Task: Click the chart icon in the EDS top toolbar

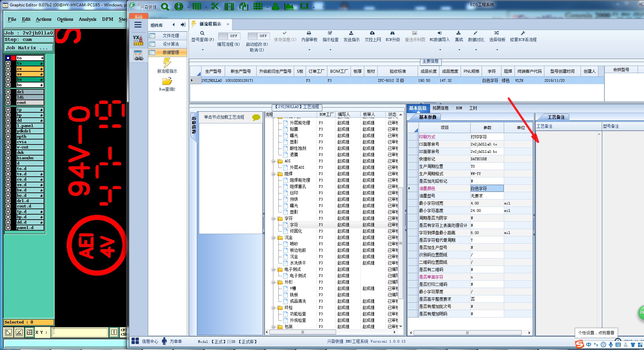Action: pyautogui.click(x=289, y=6)
